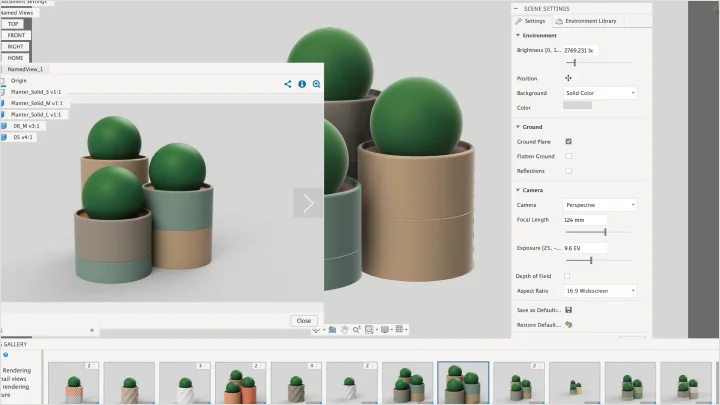Enable the Reflections checkbox
The image size is (720, 405).
pyautogui.click(x=568, y=171)
